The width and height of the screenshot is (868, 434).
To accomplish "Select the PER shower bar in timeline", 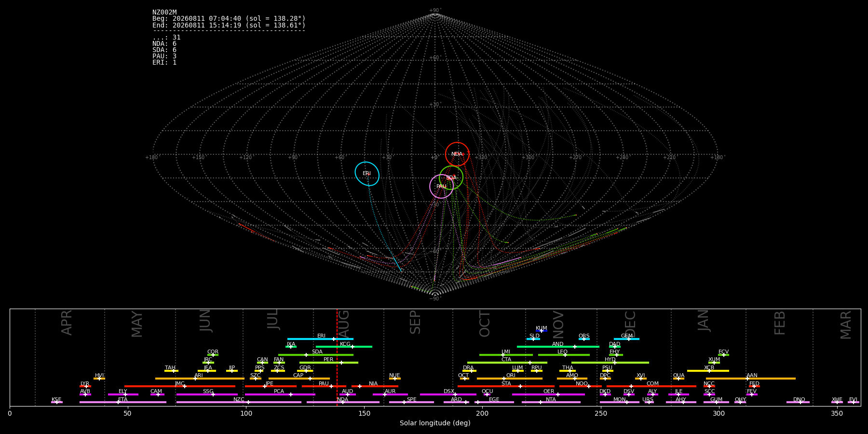I will (329, 363).
